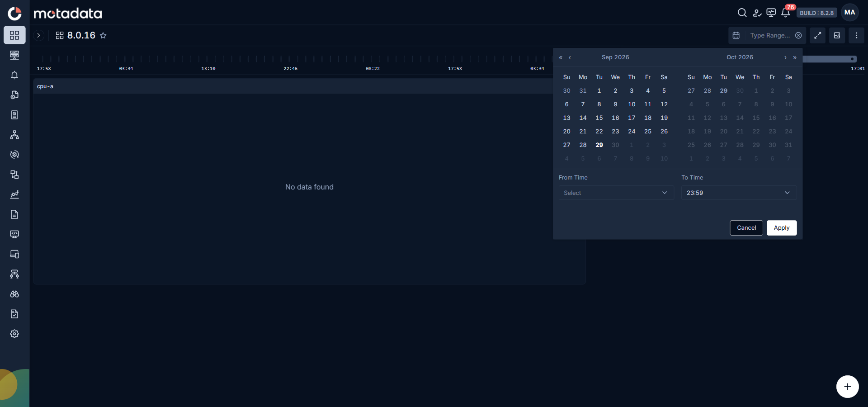
Task: Open the To Time dropdown showing 23:59
Action: pyautogui.click(x=739, y=193)
